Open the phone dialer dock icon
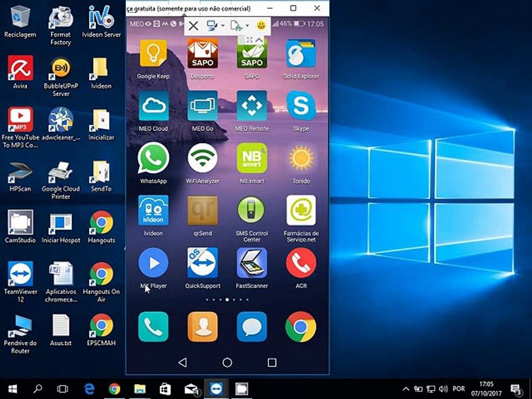This screenshot has width=532, height=399. [x=153, y=326]
